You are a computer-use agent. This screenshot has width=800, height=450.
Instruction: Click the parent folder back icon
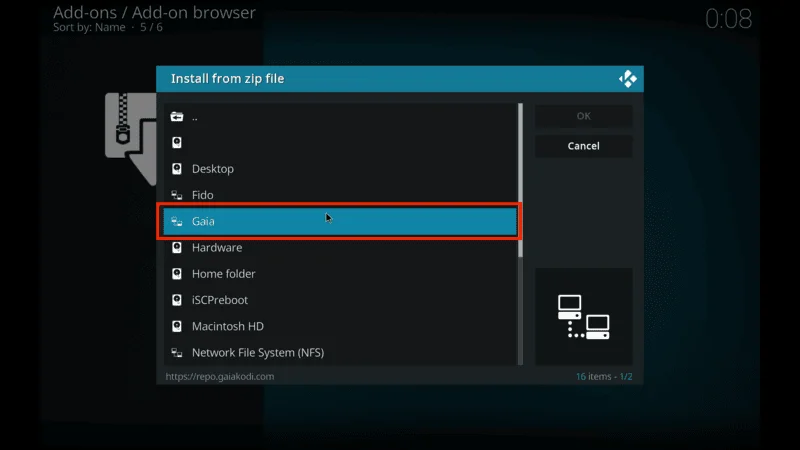pos(177,117)
